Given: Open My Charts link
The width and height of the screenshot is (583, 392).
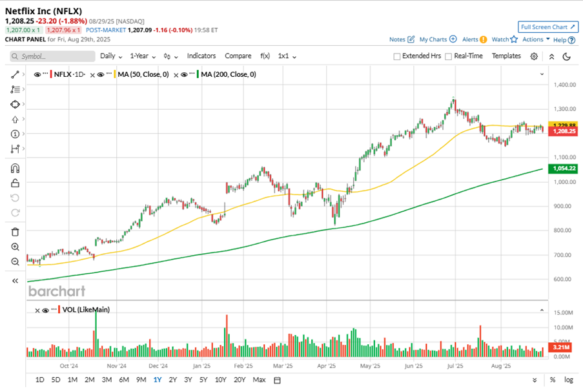Looking at the screenshot, I should (x=438, y=39).
